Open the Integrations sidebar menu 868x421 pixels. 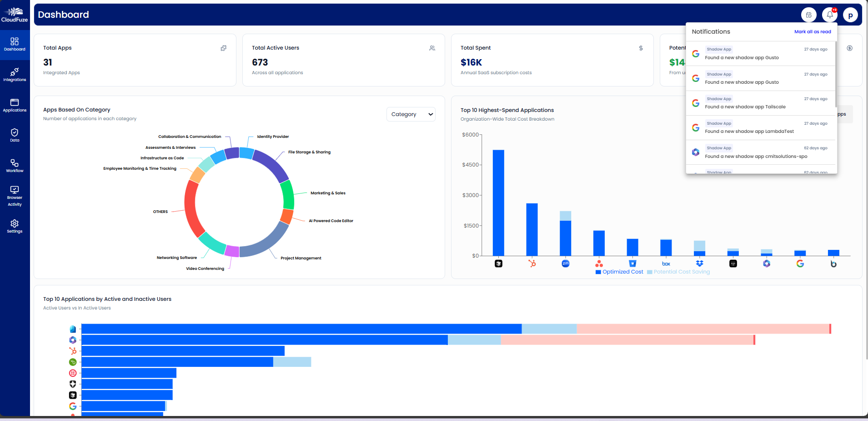pos(15,75)
